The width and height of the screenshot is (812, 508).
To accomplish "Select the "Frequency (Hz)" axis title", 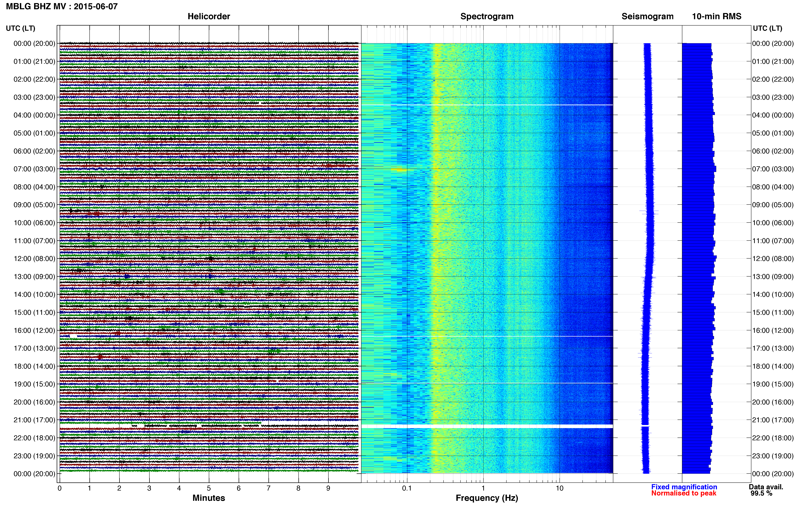I will click(487, 498).
